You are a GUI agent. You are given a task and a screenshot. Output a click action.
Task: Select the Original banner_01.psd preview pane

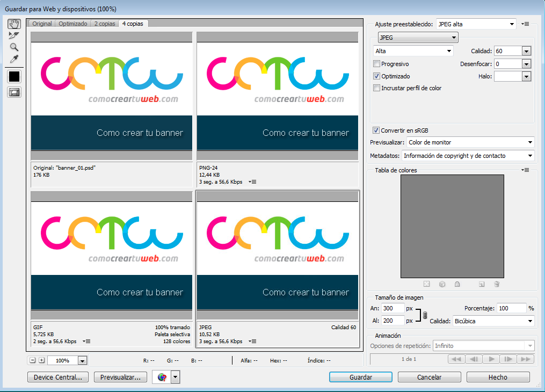[x=112, y=110]
